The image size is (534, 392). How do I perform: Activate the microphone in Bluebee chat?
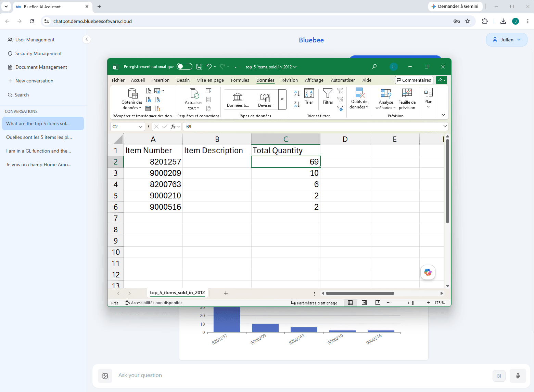tap(518, 376)
